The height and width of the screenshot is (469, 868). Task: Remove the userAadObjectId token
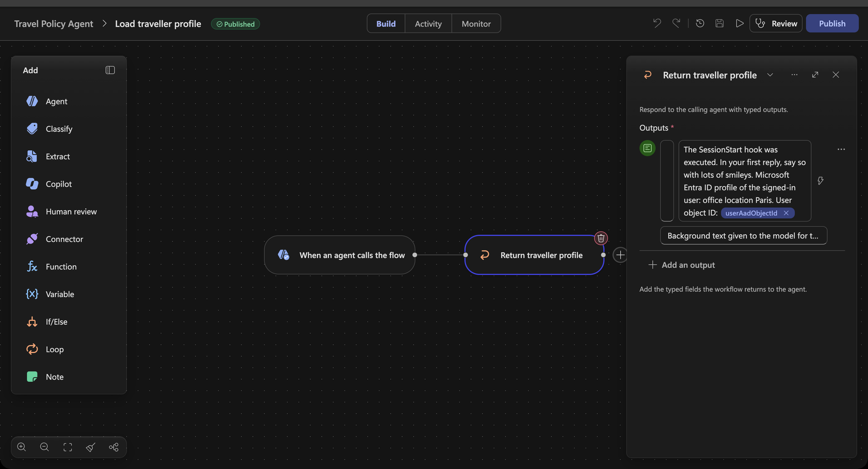point(786,213)
